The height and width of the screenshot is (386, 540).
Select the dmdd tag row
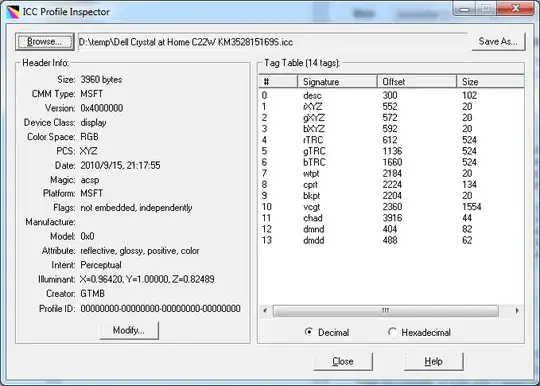click(391, 240)
